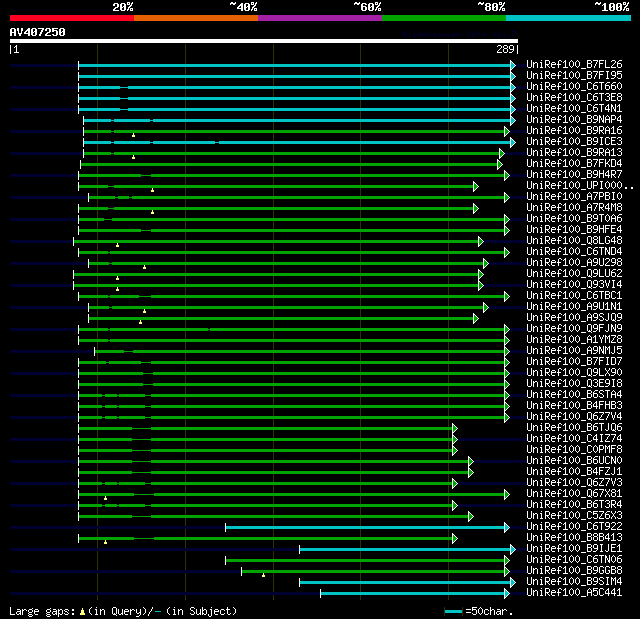Click the green ~80% identity band
Viewport: 640px width, 619px height.
[444, 18]
